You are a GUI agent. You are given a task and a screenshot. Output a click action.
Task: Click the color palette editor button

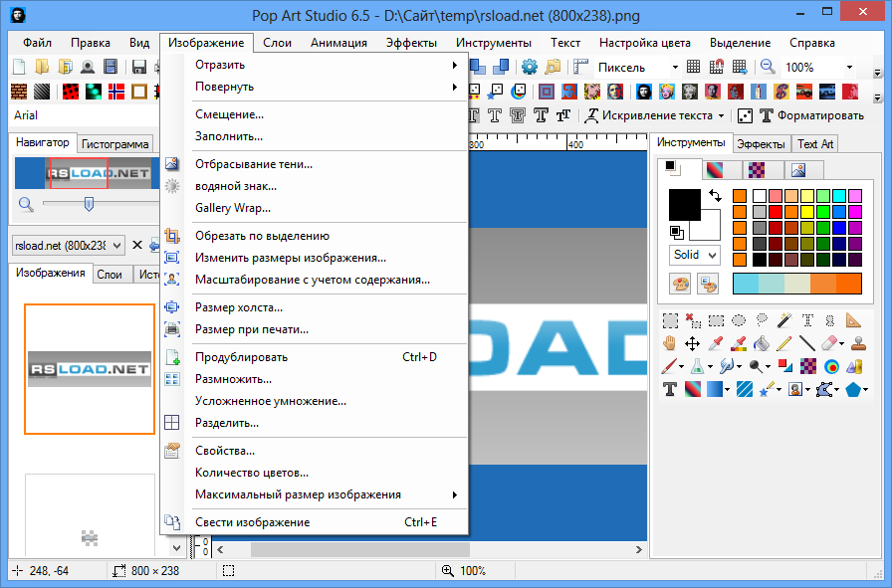coord(680,284)
